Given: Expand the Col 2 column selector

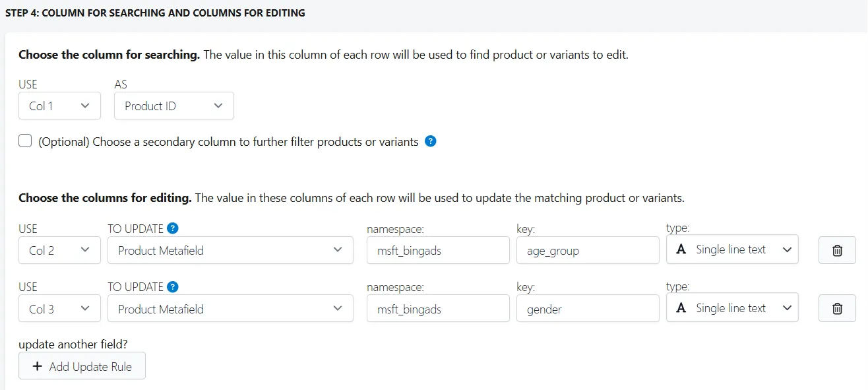Looking at the screenshot, I should pos(59,250).
